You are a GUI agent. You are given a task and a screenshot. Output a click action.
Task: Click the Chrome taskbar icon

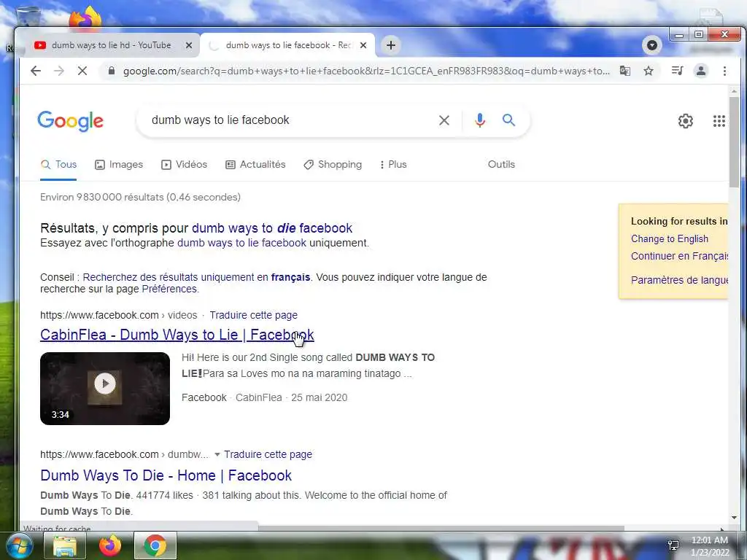coord(155,546)
